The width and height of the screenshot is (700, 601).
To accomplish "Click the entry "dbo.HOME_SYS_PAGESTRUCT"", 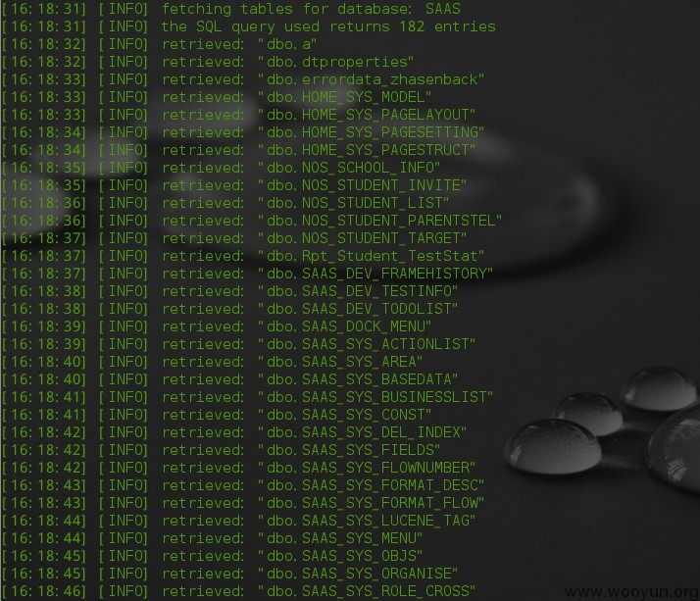I will (x=367, y=150).
